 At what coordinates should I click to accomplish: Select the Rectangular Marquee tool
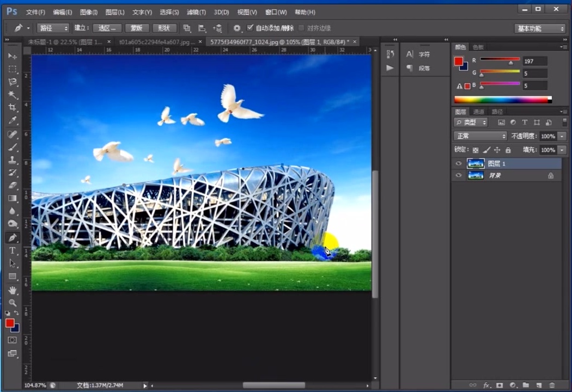coord(13,69)
